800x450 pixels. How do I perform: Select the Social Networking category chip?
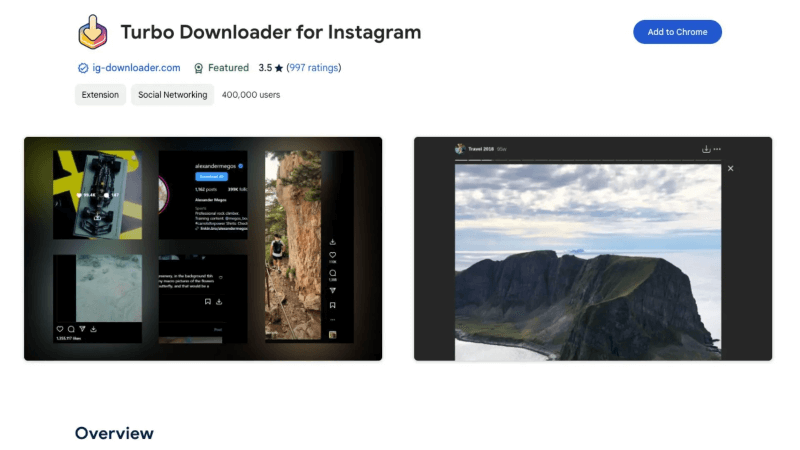tap(172, 95)
